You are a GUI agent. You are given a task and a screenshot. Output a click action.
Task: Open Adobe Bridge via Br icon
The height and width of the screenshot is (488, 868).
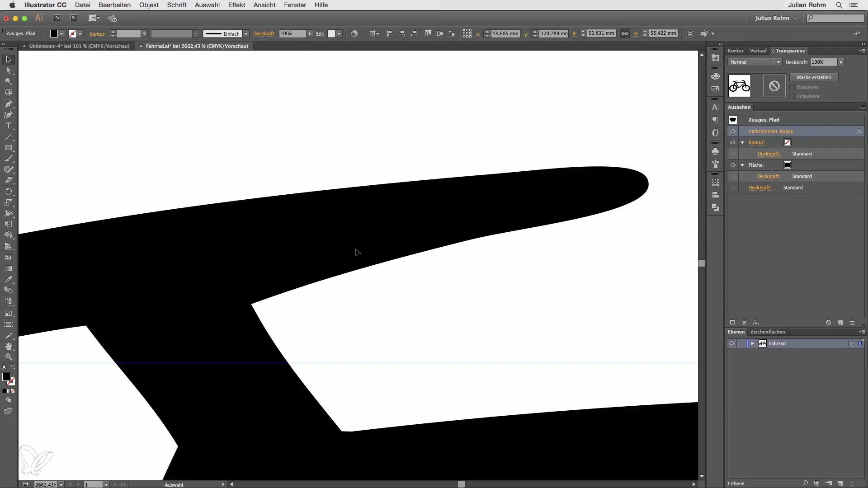point(57,18)
